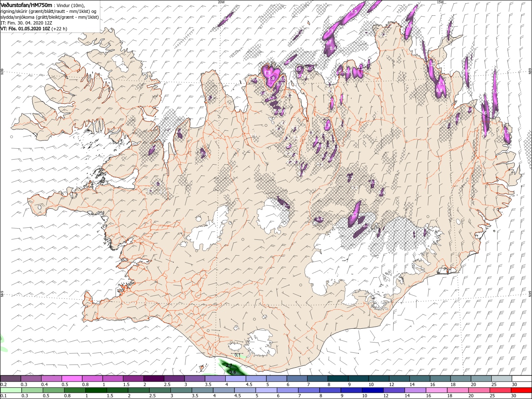Pick the medium green 0.5 rain scale swatch
Image resolution: width=532 pixels, height=399 pixels.
pyautogui.click(x=53, y=390)
